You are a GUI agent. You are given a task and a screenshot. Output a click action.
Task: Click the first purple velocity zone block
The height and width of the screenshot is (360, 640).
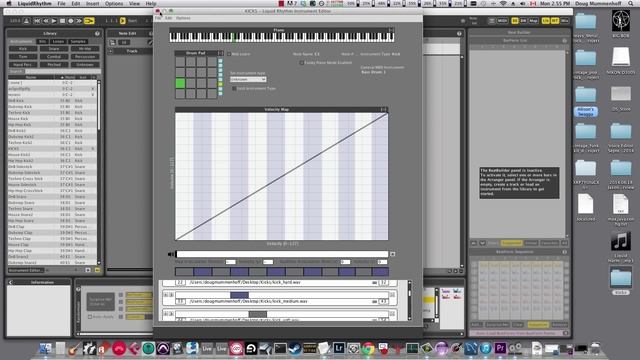(x=202, y=271)
